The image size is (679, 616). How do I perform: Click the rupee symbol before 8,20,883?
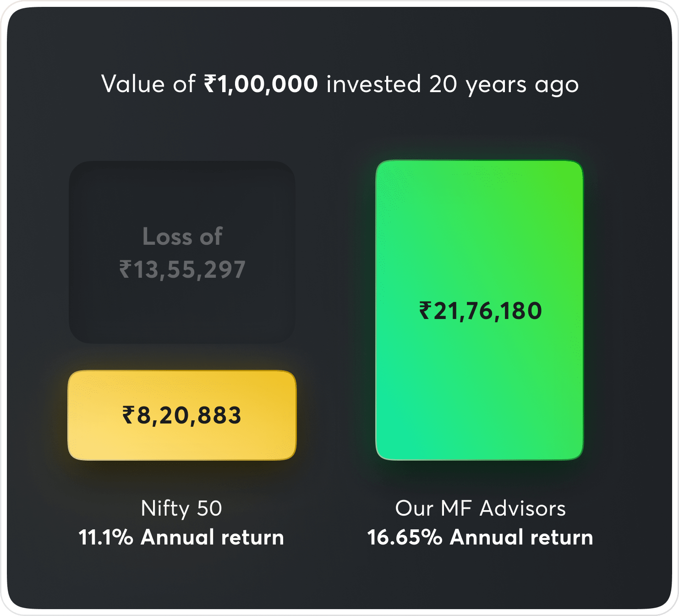tap(128, 415)
